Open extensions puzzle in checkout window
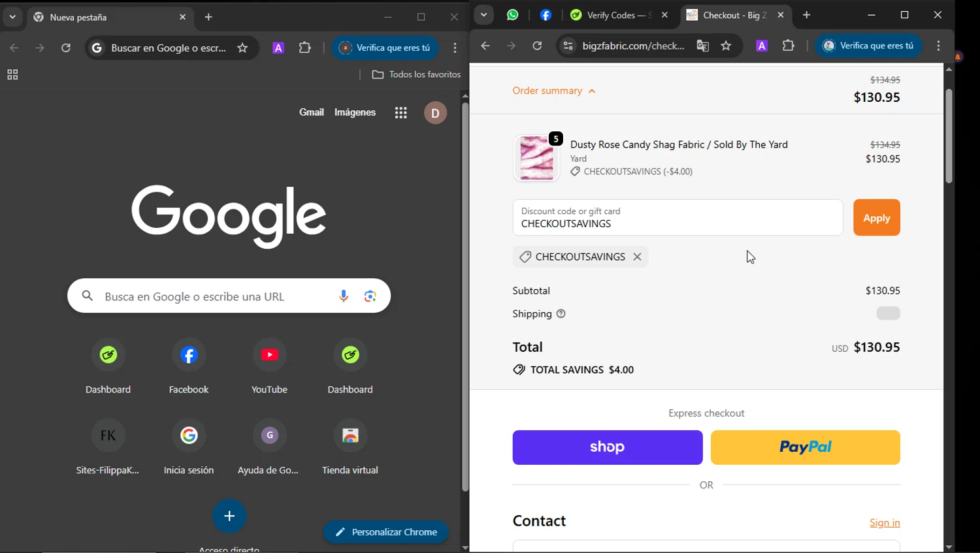This screenshot has width=980, height=553. click(x=789, y=46)
